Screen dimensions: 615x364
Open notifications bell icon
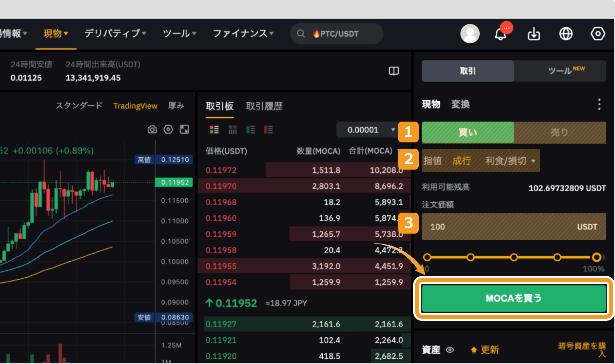click(x=501, y=34)
